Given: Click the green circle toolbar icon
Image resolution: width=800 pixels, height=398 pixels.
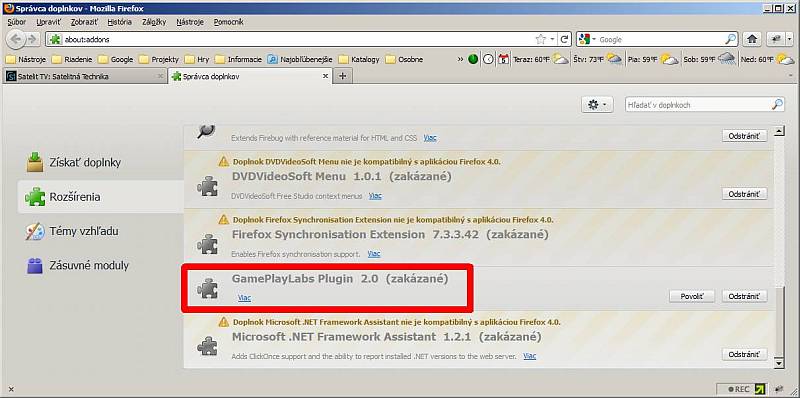Looking at the screenshot, I should (x=473, y=59).
